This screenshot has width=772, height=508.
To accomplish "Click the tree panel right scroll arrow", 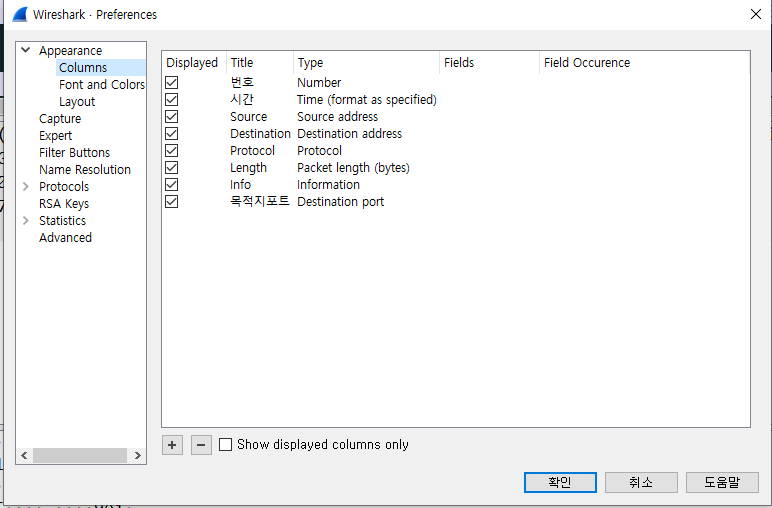I will click(138, 455).
